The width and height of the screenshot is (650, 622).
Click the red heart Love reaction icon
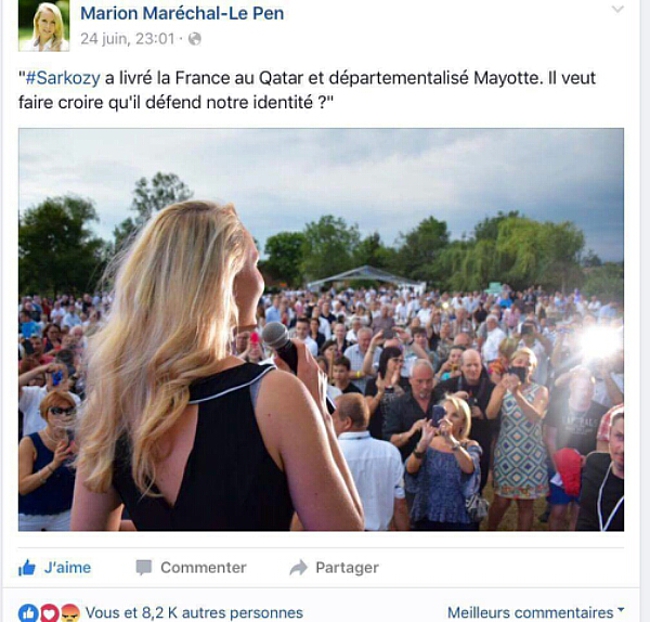point(49,613)
